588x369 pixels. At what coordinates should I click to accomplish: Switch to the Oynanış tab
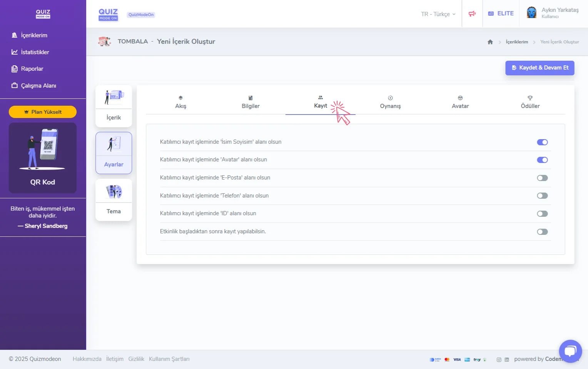tap(390, 103)
